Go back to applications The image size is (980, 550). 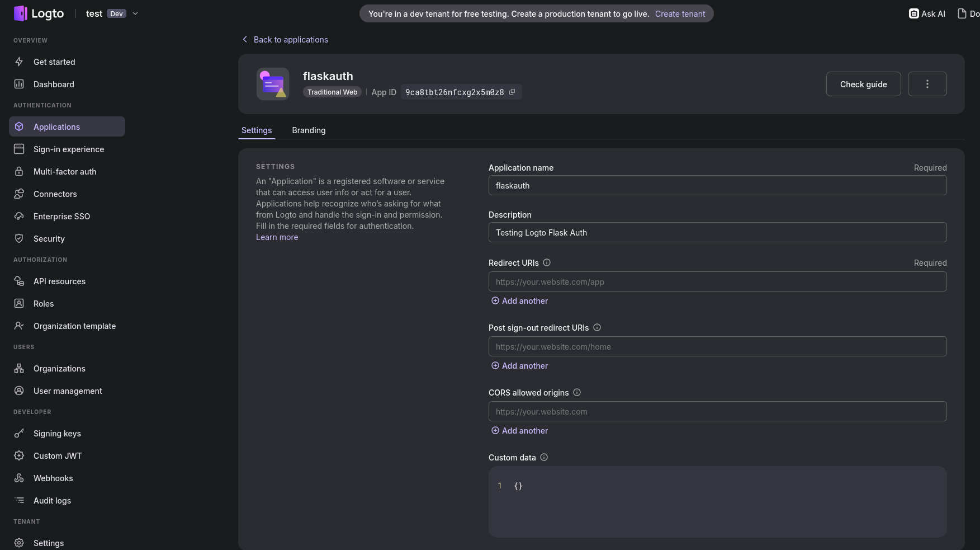coord(285,40)
